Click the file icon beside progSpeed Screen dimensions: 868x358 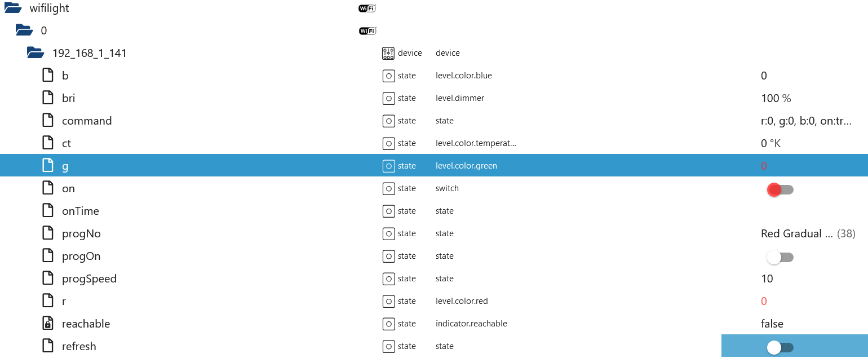click(48, 279)
